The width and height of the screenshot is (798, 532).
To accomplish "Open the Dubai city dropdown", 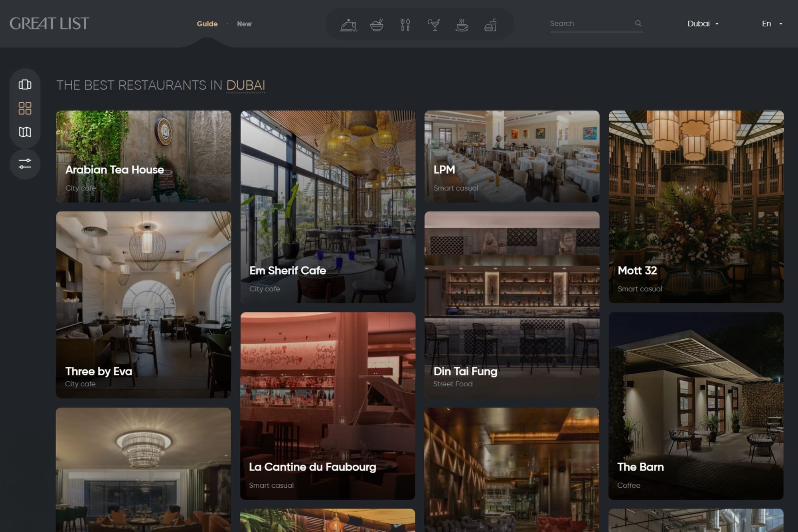I will [703, 24].
